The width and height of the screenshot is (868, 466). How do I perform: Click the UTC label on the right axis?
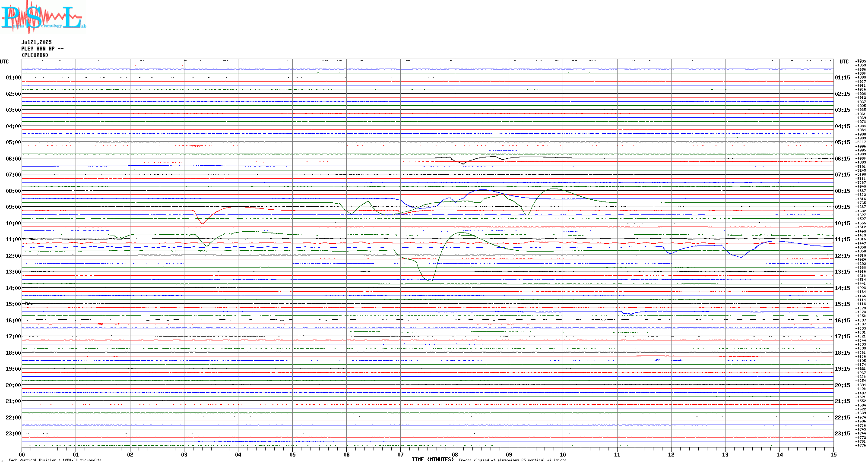click(844, 62)
